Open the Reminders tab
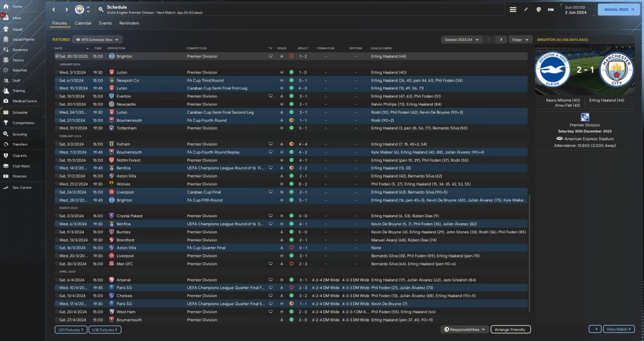Screen dimensions: 644x341 (x=129, y=23)
